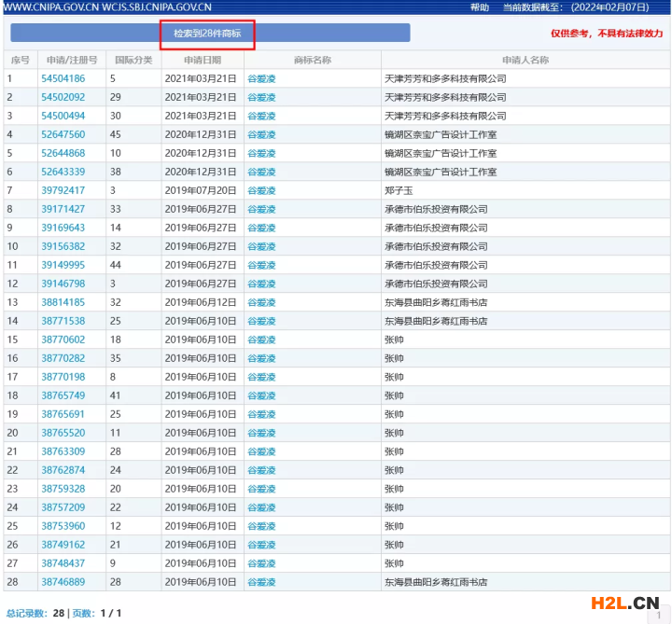Click 谷爱凌 trademark name in row 28
This screenshot has width=672, height=624.
(x=261, y=582)
